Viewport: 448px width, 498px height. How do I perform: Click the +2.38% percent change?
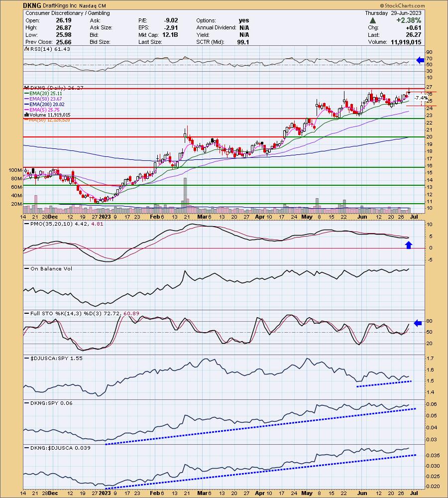(x=409, y=20)
